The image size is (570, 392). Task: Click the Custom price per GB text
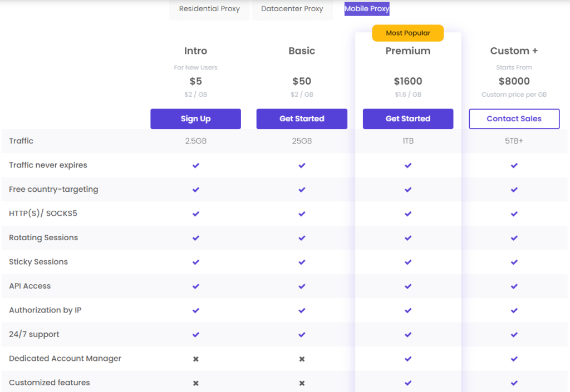point(514,95)
